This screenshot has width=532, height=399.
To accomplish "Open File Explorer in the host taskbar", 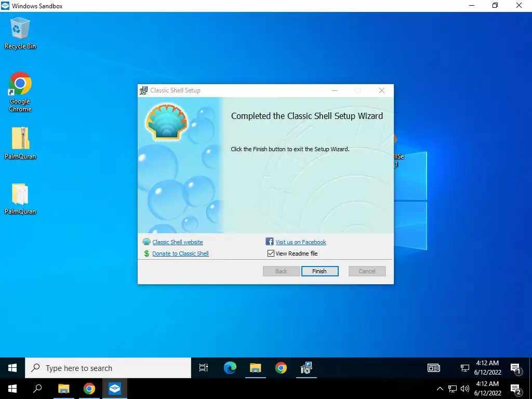I will click(63, 389).
